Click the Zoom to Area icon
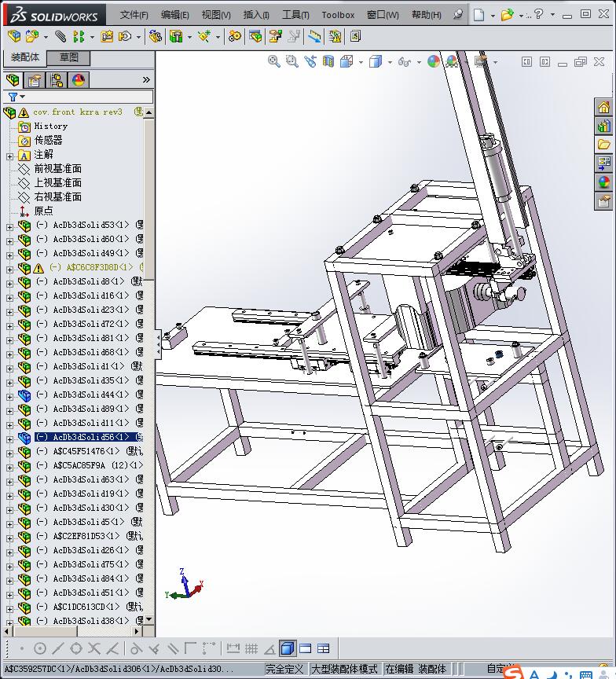This screenshot has width=616, height=679. point(291,61)
